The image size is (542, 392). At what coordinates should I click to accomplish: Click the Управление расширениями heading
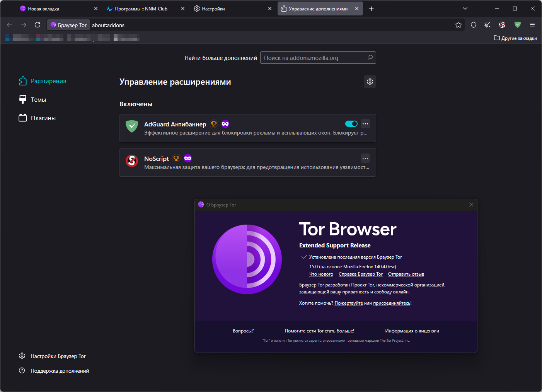(x=175, y=82)
